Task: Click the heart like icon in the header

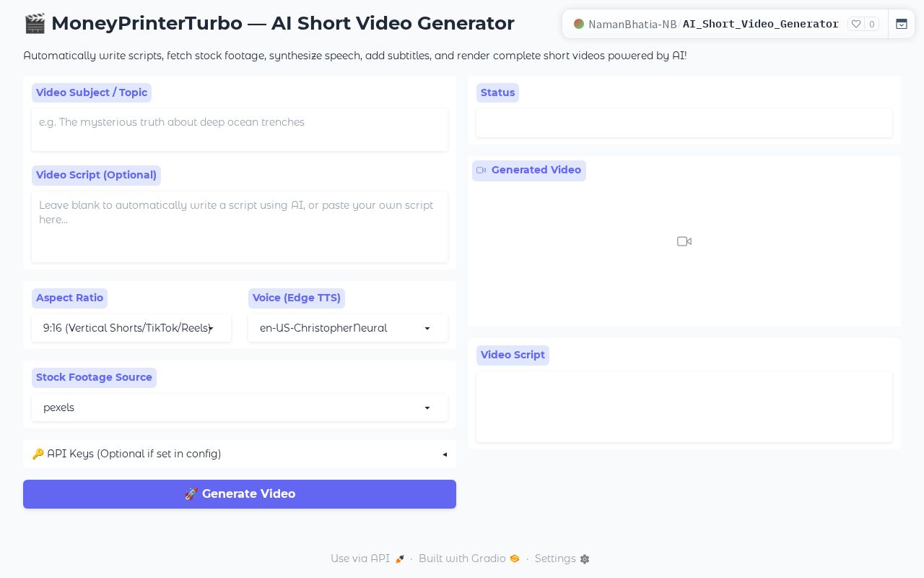Action: [x=856, y=24]
